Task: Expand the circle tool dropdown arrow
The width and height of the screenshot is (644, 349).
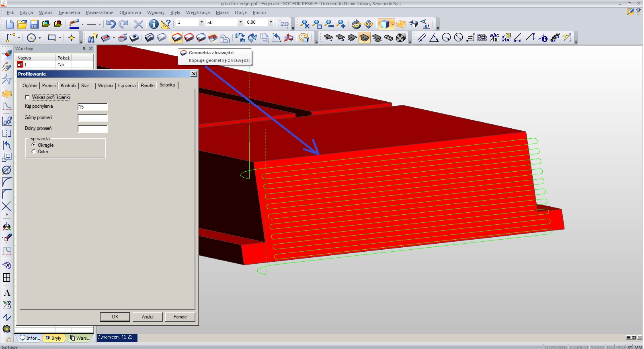Action: (39, 38)
